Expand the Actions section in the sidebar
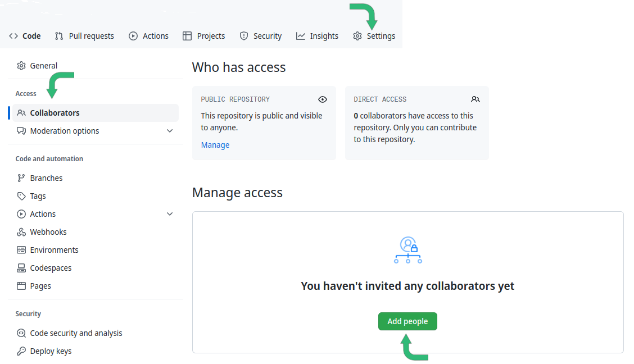Screen dimensions: 634x364 [x=170, y=214]
